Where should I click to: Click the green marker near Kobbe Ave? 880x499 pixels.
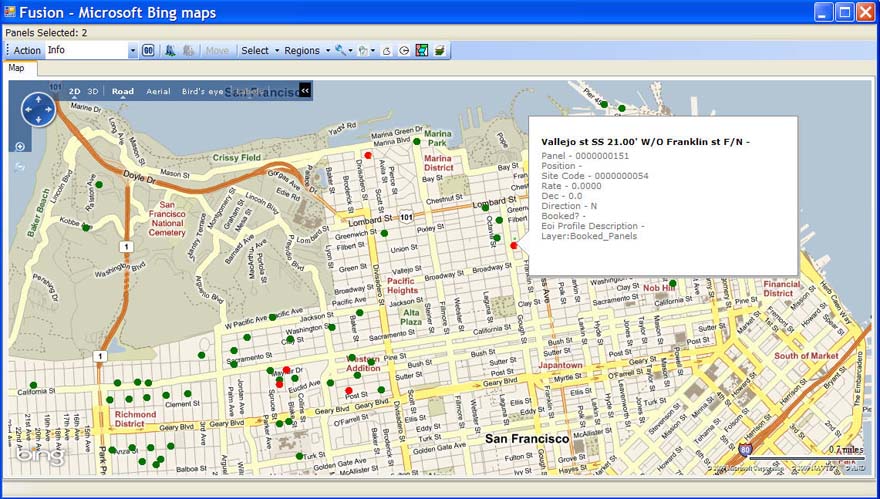(x=86, y=227)
